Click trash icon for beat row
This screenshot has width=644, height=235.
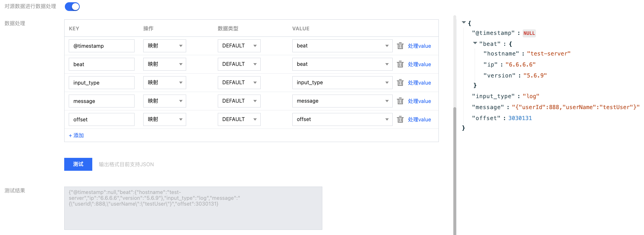400,64
